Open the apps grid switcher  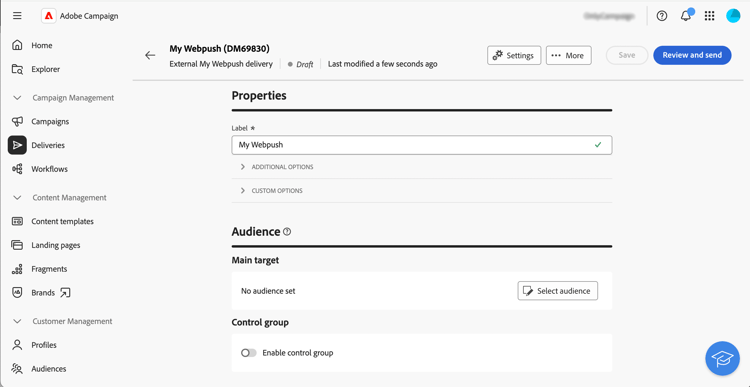point(709,16)
